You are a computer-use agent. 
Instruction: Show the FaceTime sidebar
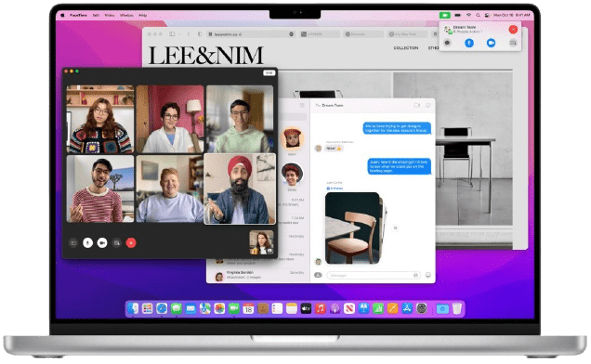click(73, 243)
